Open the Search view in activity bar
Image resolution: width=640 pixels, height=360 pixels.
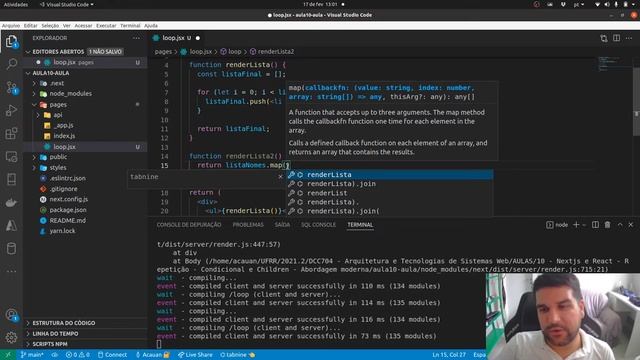tap(11, 64)
